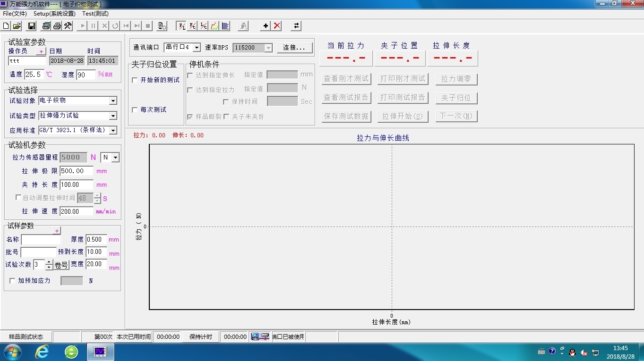Screen dimensions: 644x361
Task: Check the 加预加应力 option
Action: point(13,281)
